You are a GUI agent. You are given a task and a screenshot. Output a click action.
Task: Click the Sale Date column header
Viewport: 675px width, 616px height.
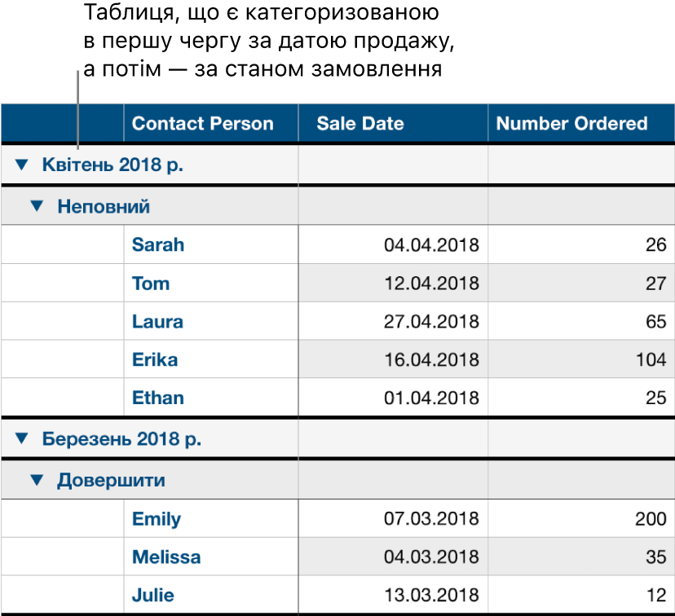(x=360, y=124)
